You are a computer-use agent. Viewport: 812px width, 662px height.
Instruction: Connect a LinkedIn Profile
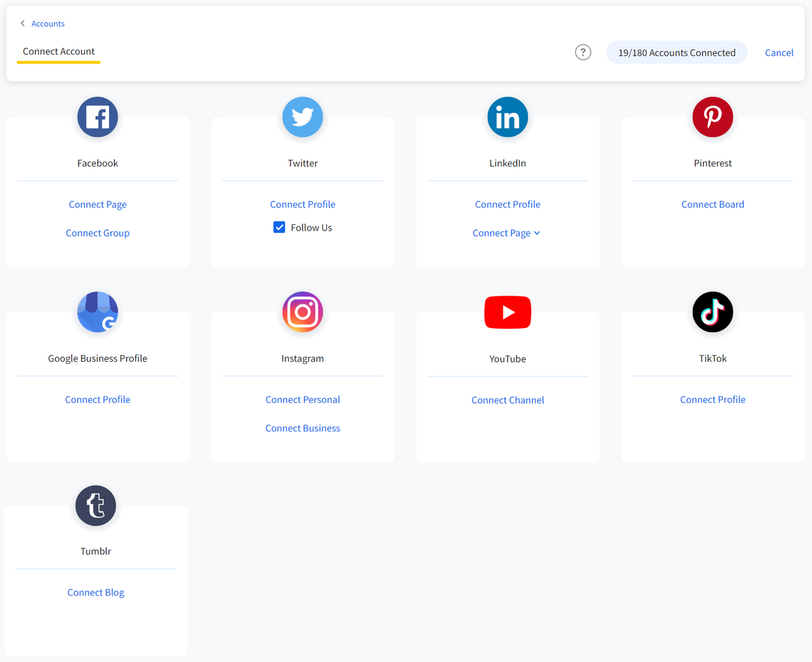point(507,204)
